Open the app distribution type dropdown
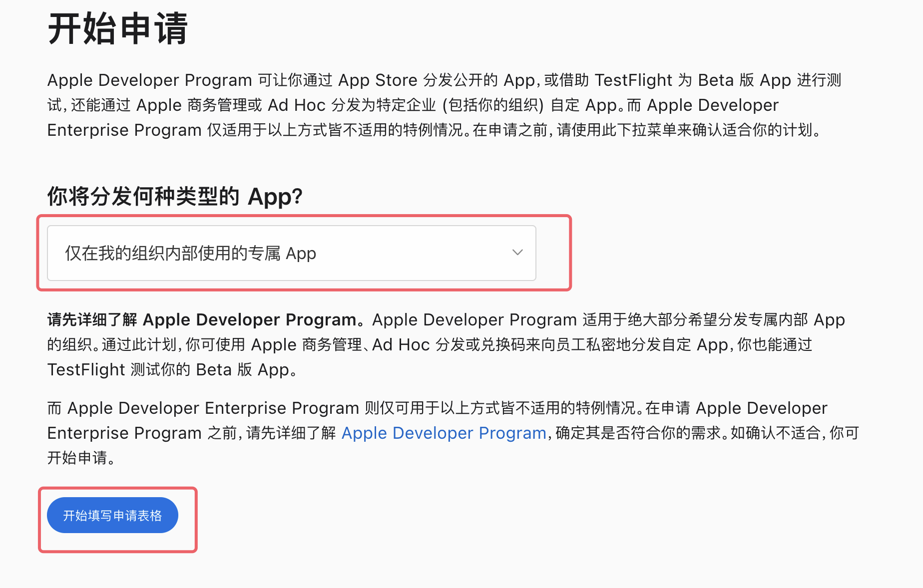Image resolution: width=923 pixels, height=588 pixels. (292, 253)
